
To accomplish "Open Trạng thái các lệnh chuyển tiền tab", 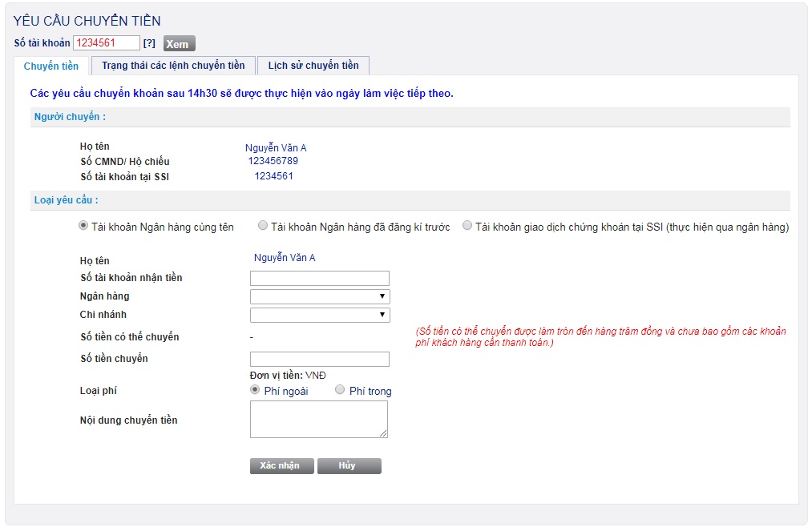I will 173,66.
